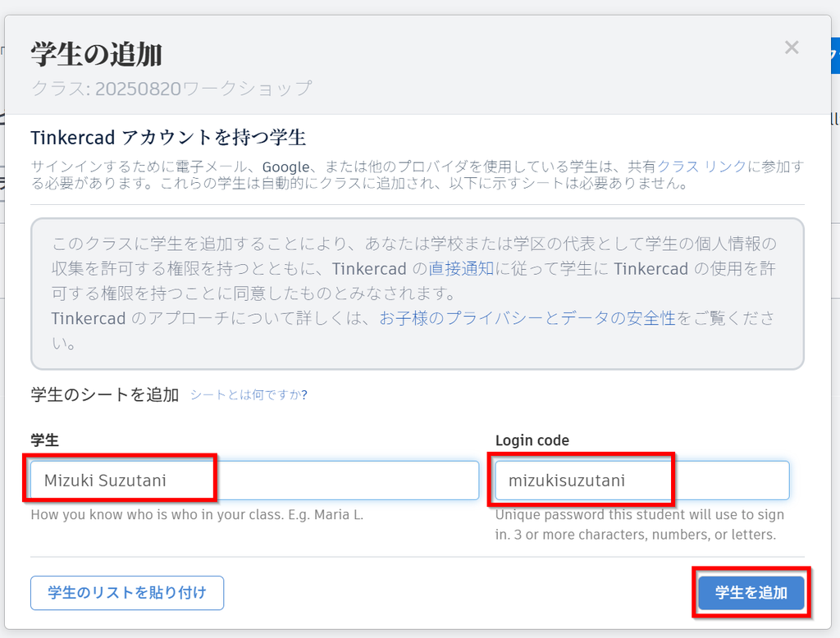This screenshot has width=840, height=638.
Task: Click the 学生のシートを追加 section heading
Action: pyautogui.click(x=104, y=394)
